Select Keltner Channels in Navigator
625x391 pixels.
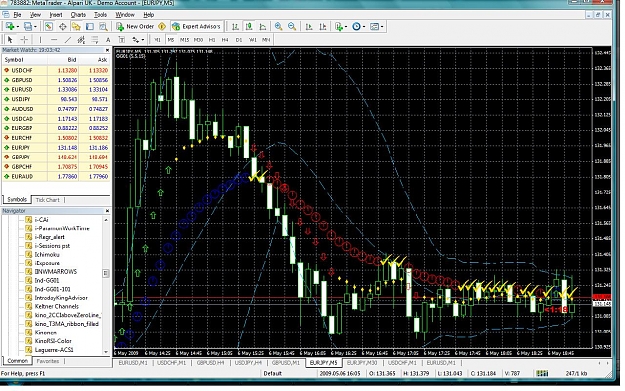(x=56, y=307)
